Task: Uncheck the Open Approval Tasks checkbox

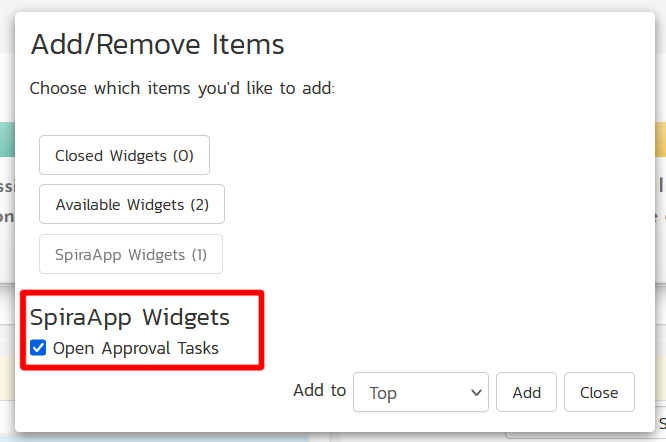Action: coord(38,348)
